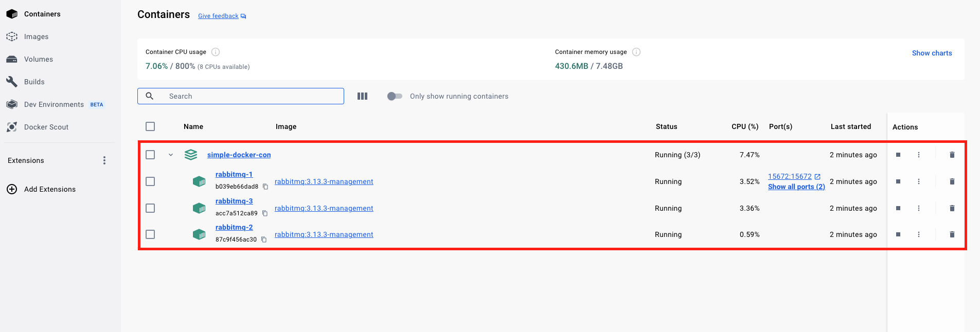This screenshot has width=980, height=332.
Task: Check the rabbitmq-3 row checkbox
Action: click(150, 208)
